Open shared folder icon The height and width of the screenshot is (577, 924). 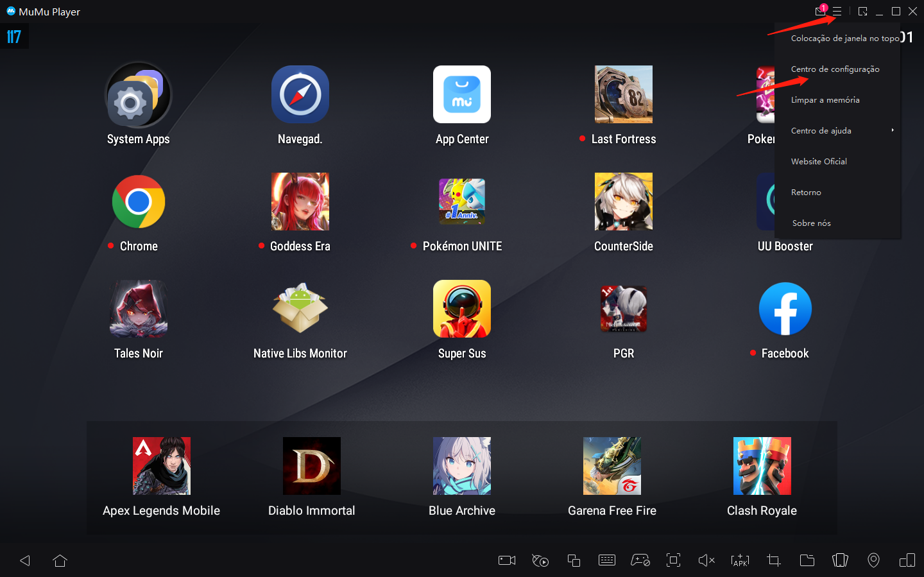(807, 560)
